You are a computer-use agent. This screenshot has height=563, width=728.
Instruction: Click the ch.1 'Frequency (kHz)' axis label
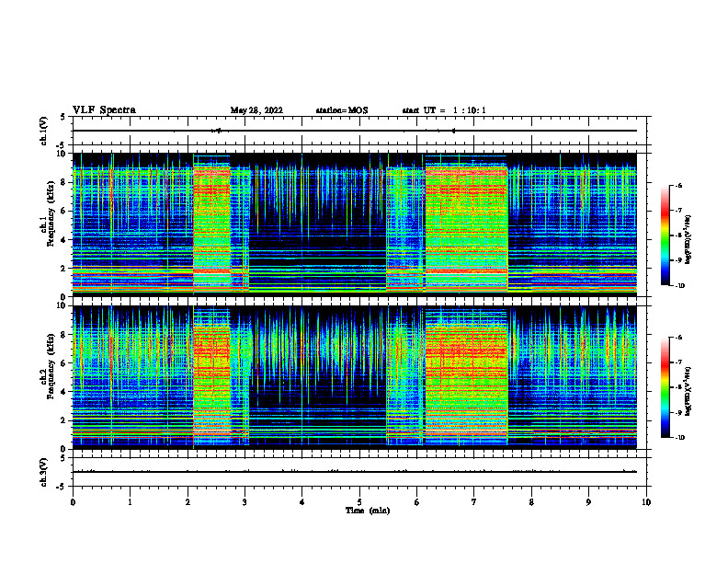51,214
